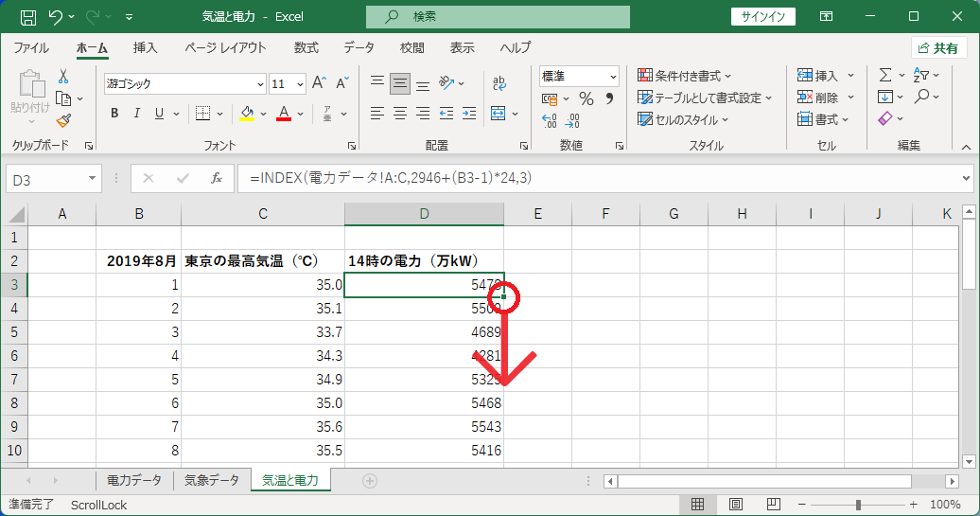Toggle Italic formatting

point(137,114)
